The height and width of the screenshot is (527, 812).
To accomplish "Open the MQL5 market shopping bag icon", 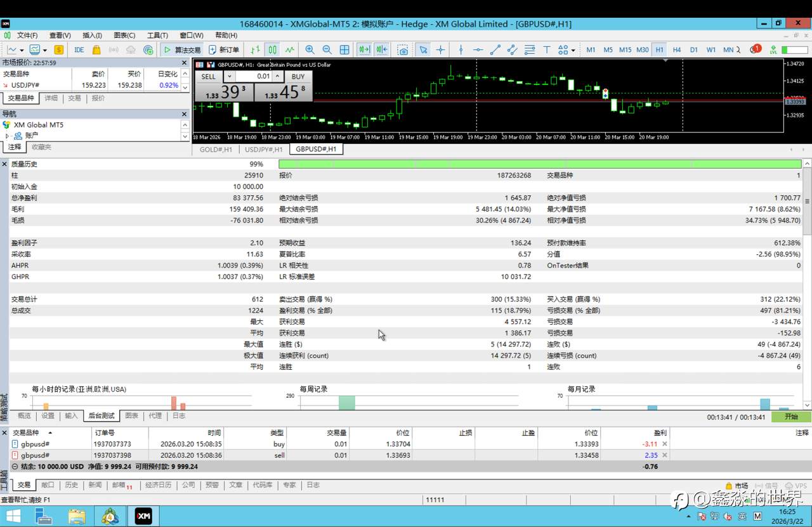I will tap(96, 49).
